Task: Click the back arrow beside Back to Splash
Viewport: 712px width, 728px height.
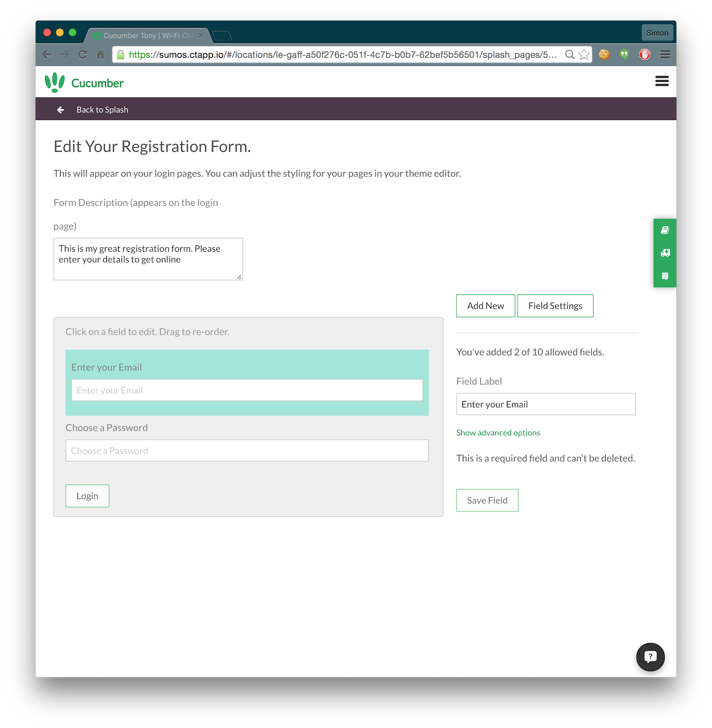Action: pyautogui.click(x=61, y=109)
